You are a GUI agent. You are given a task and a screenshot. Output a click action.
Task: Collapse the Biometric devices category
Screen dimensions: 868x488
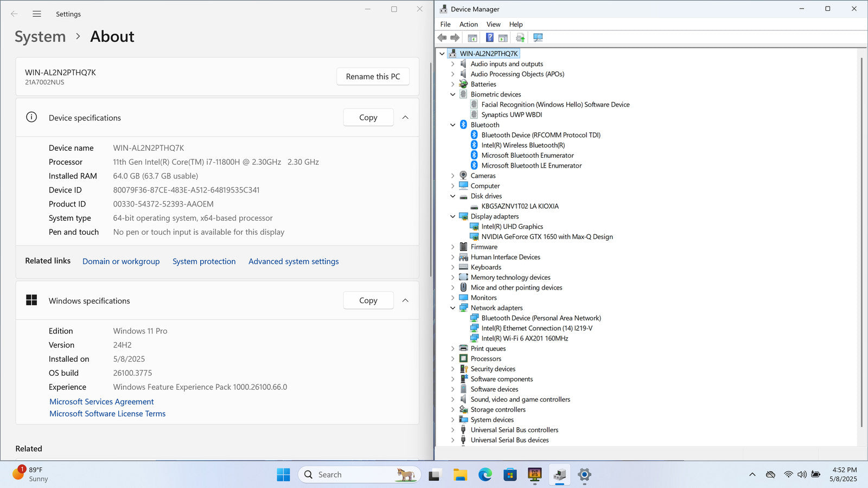pyautogui.click(x=453, y=94)
